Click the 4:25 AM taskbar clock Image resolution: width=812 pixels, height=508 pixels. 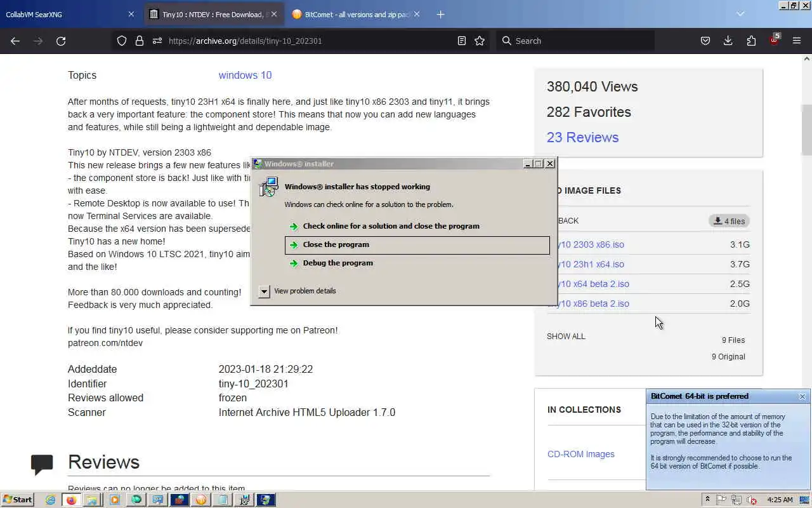[x=780, y=500]
